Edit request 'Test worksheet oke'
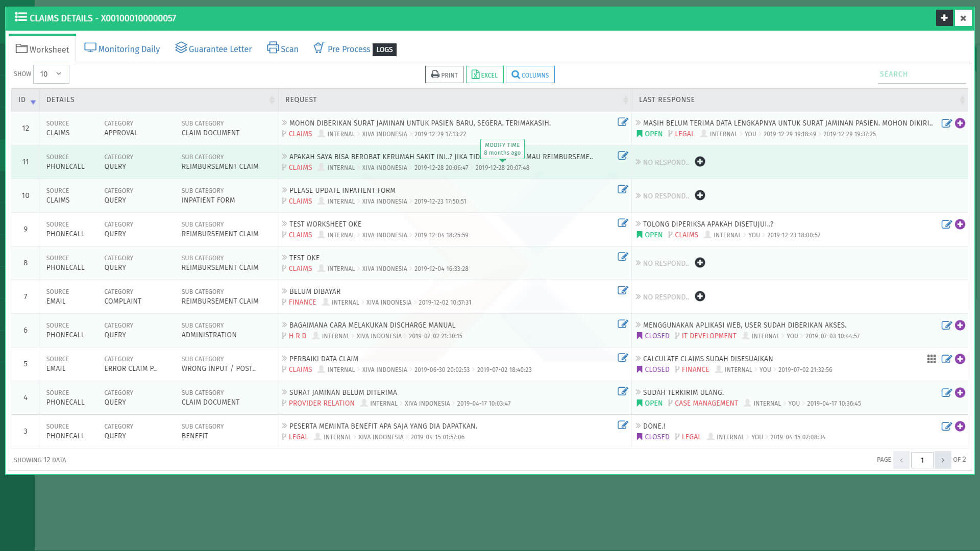 click(623, 223)
